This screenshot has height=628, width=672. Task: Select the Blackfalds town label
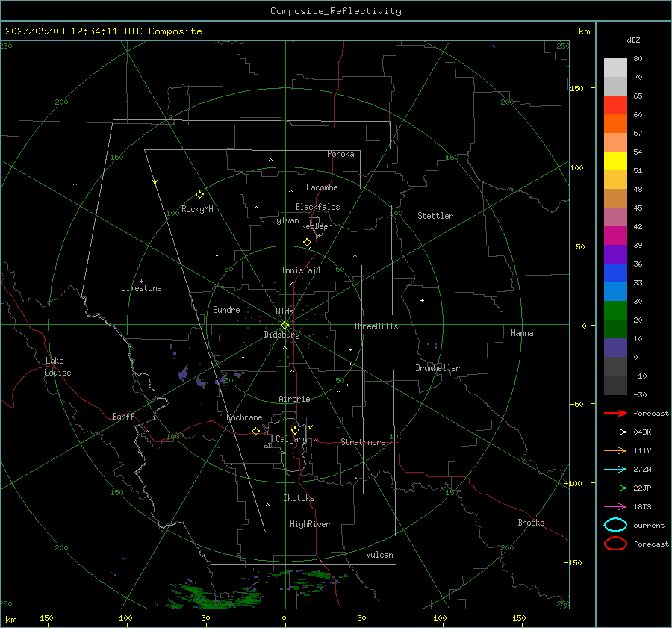point(317,207)
